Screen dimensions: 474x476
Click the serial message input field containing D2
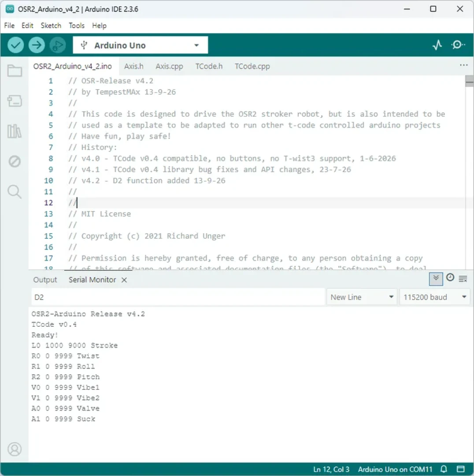(x=178, y=297)
